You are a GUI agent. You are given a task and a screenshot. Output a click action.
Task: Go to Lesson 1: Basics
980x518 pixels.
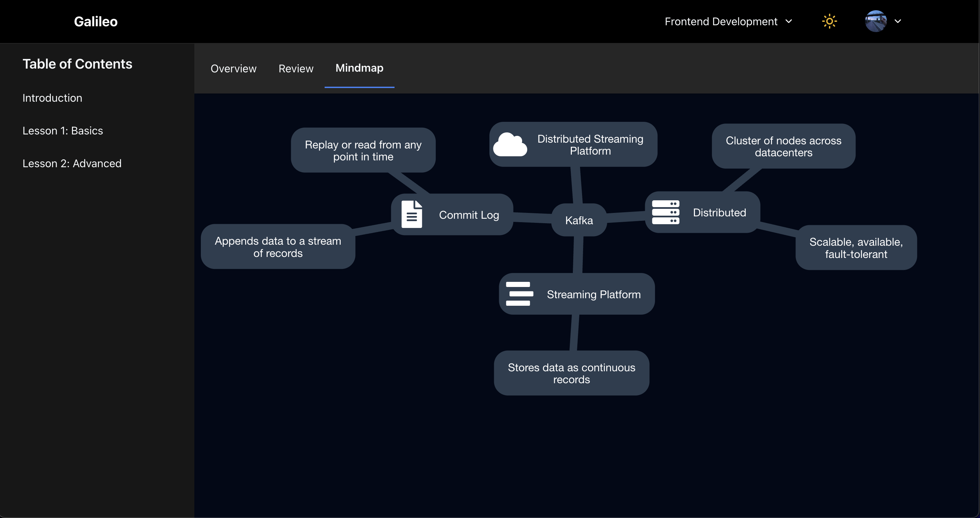click(x=62, y=131)
